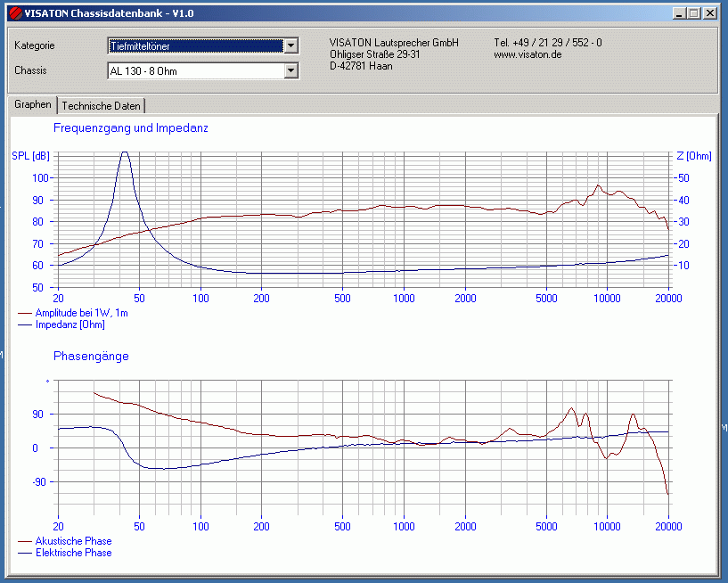728x583 pixels.
Task: Click 'D-42781 Haan' text
Action: [x=361, y=66]
